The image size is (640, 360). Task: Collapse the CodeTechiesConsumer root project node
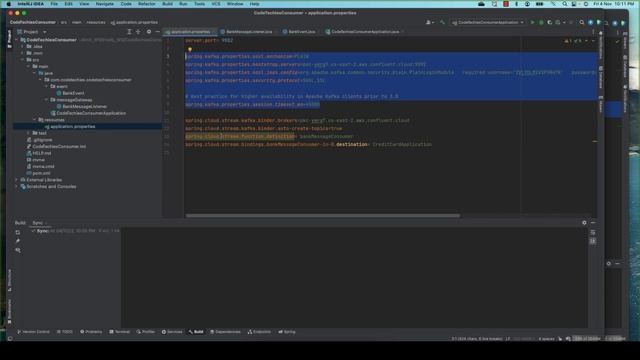(x=17, y=40)
